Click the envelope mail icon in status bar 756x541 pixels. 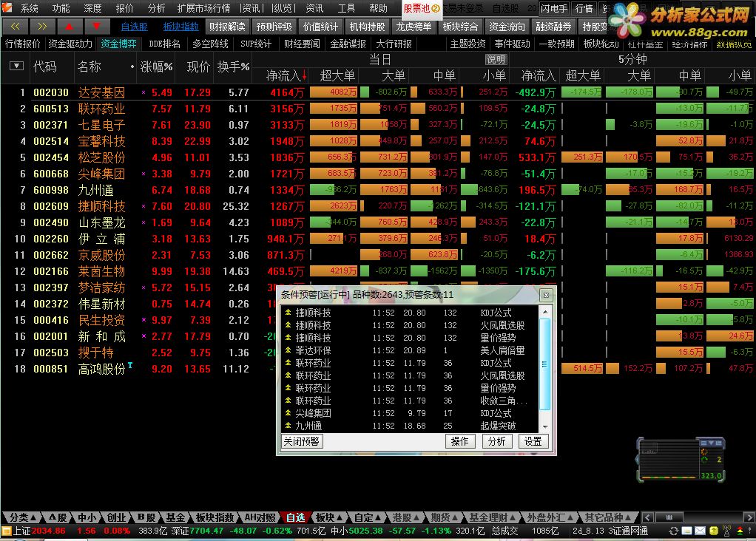(700, 531)
